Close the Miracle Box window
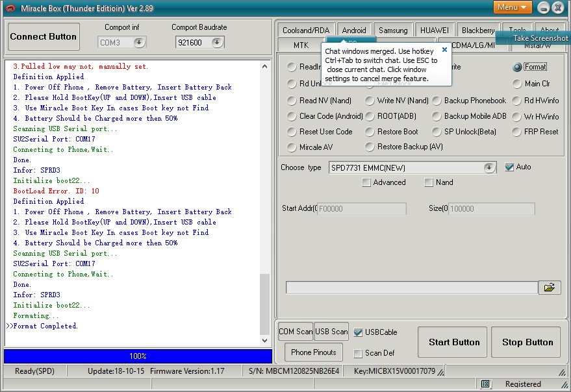 (557, 8)
